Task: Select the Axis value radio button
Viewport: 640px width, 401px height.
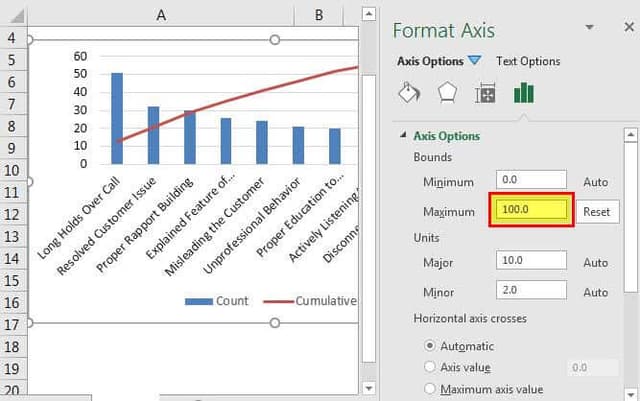Action: (431, 367)
